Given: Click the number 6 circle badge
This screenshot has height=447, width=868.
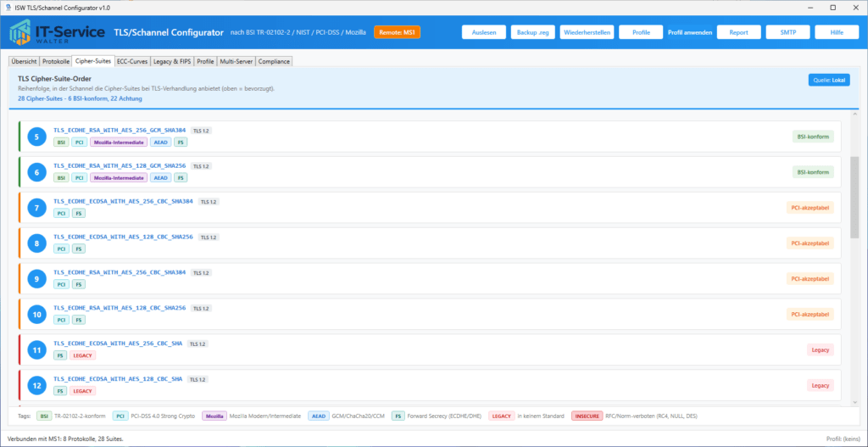Looking at the screenshot, I should coord(36,172).
